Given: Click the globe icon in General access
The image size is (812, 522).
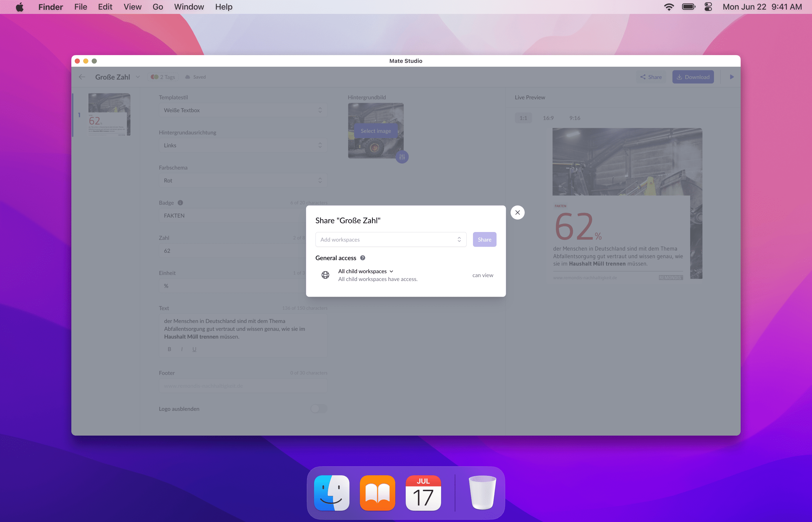Looking at the screenshot, I should pyautogui.click(x=325, y=275).
